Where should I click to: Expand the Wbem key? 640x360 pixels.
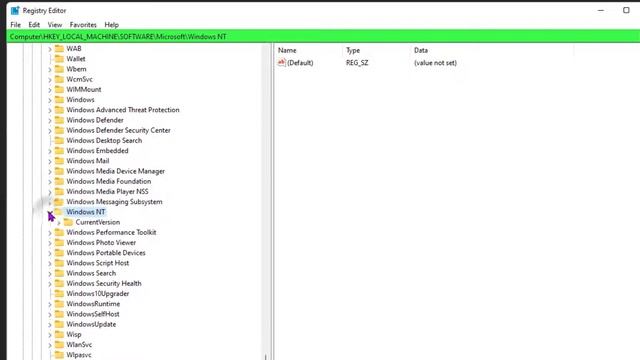[x=50, y=69]
